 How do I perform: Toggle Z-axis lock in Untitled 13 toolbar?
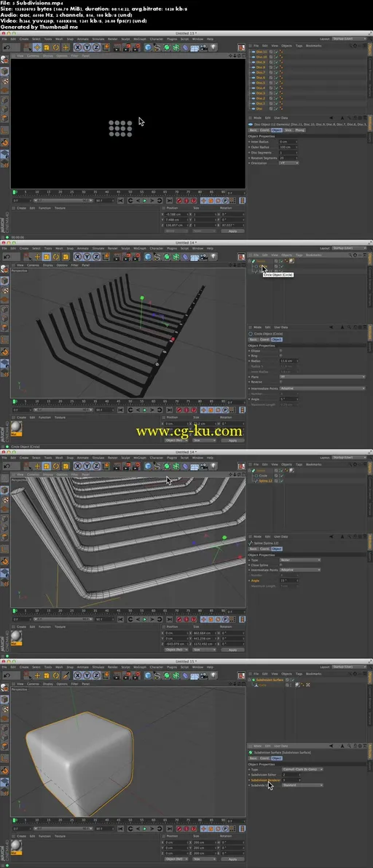pos(96,47)
